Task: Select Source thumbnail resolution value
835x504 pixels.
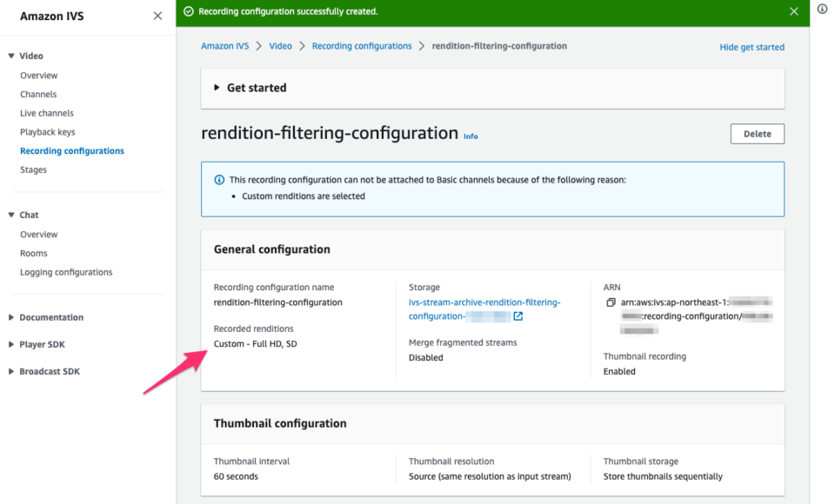Action: (x=490, y=476)
